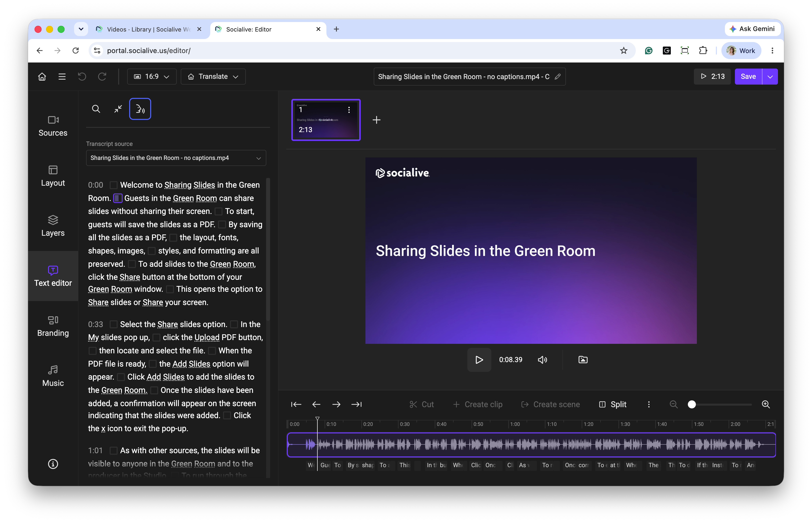Step forward with right arrow in timeline
Image resolution: width=812 pixels, height=523 pixels.
pyautogui.click(x=336, y=404)
